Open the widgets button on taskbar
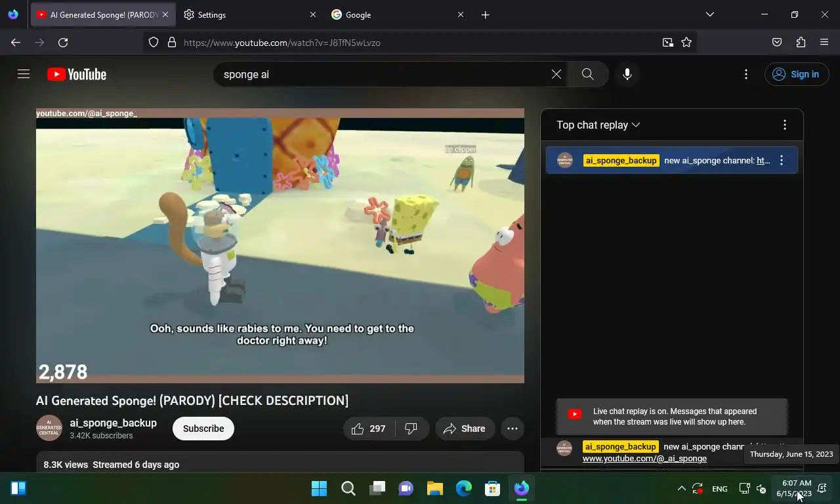The height and width of the screenshot is (504, 840). [x=18, y=488]
